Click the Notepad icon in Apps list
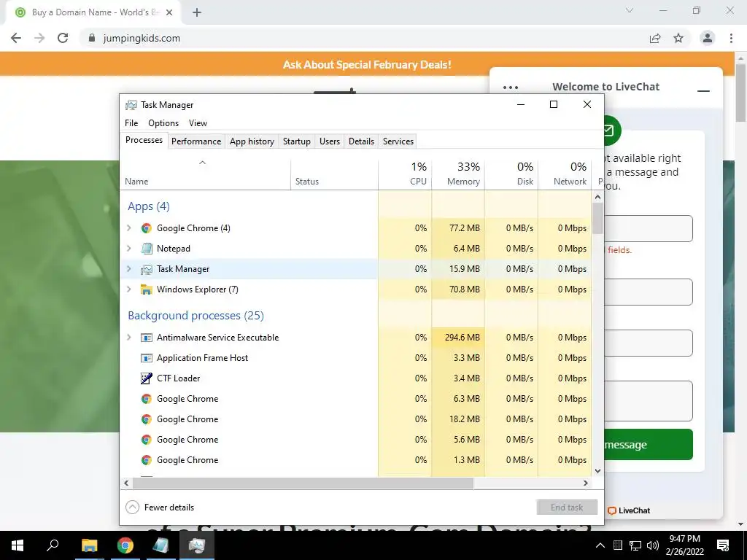The height and width of the screenshot is (560, 747). click(x=146, y=249)
